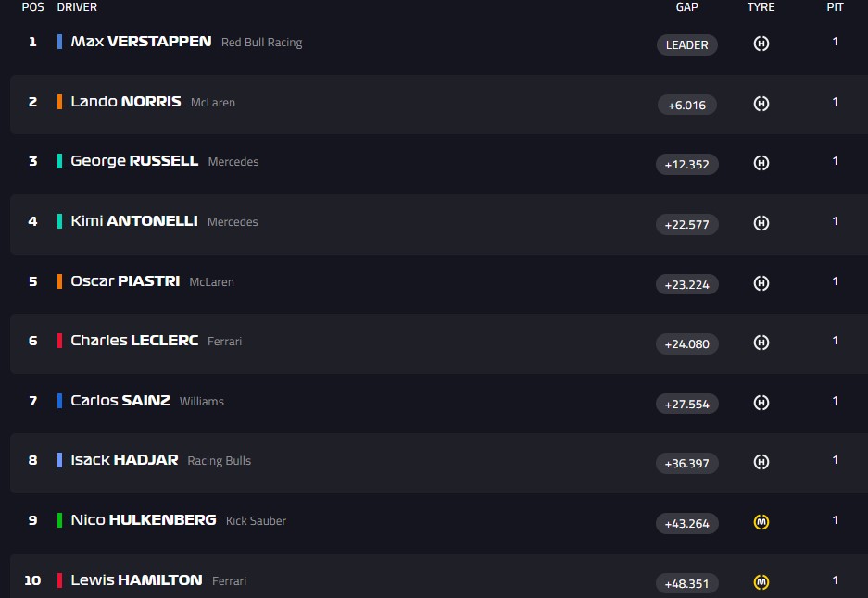Click Russell's hard tyre icon
This screenshot has width=868, height=598.
[x=761, y=163]
